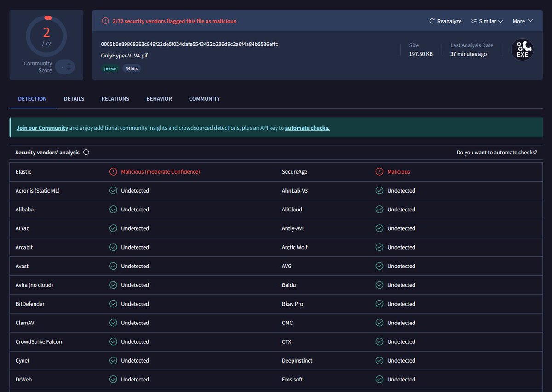Click the info icon beside Security vendors' analysis
Viewport: 552px width, 392px height.
86,153
